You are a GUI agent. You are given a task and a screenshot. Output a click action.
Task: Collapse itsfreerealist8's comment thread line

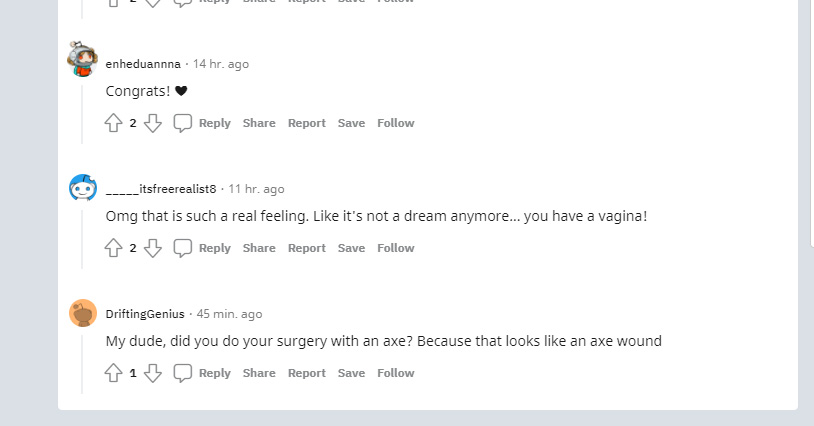tap(82, 239)
